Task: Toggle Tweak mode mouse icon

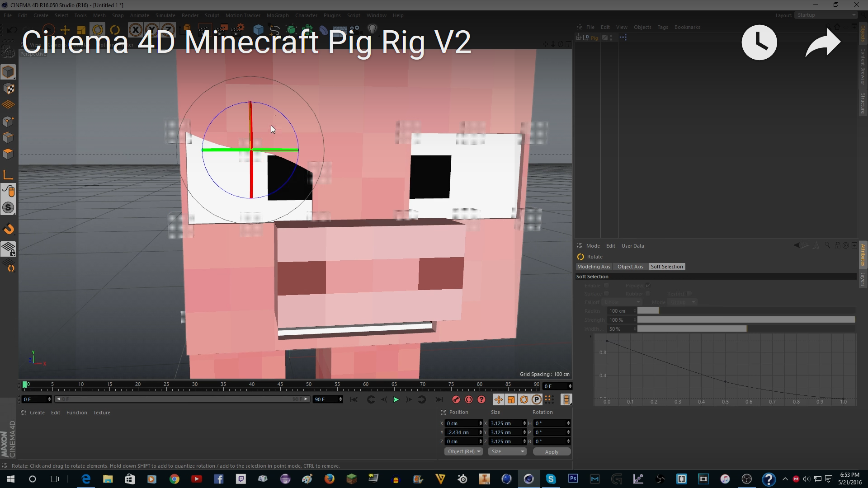Action: click(x=8, y=191)
